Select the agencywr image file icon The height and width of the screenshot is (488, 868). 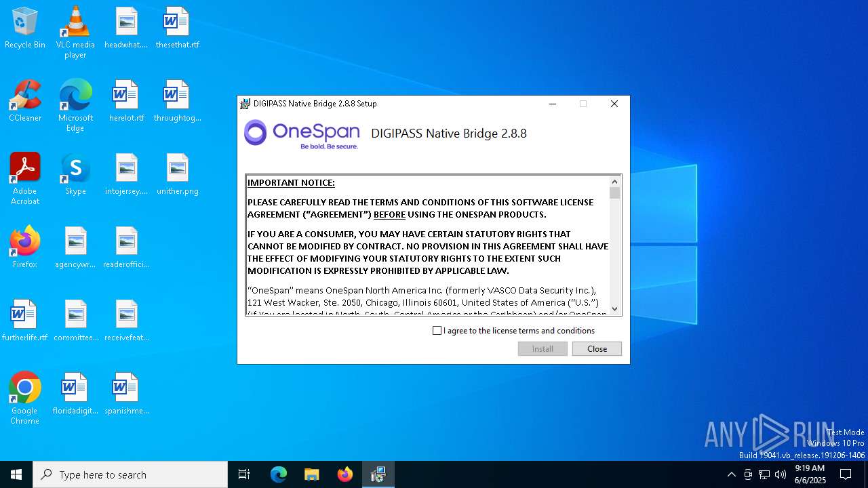tap(75, 247)
